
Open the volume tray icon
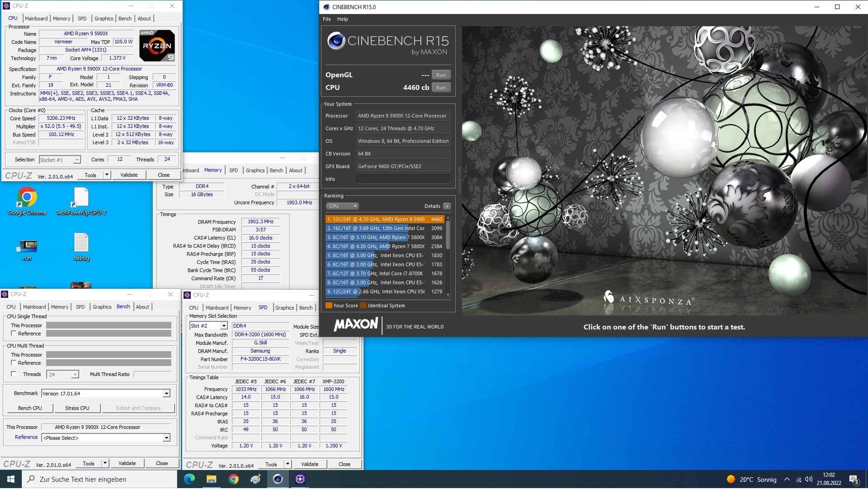click(809, 480)
